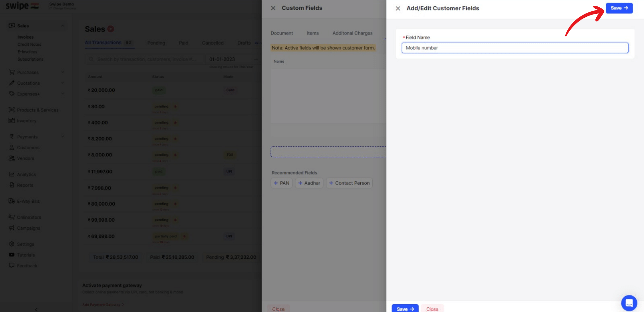
Task: Click the Customers person icon
Action: [12, 147]
